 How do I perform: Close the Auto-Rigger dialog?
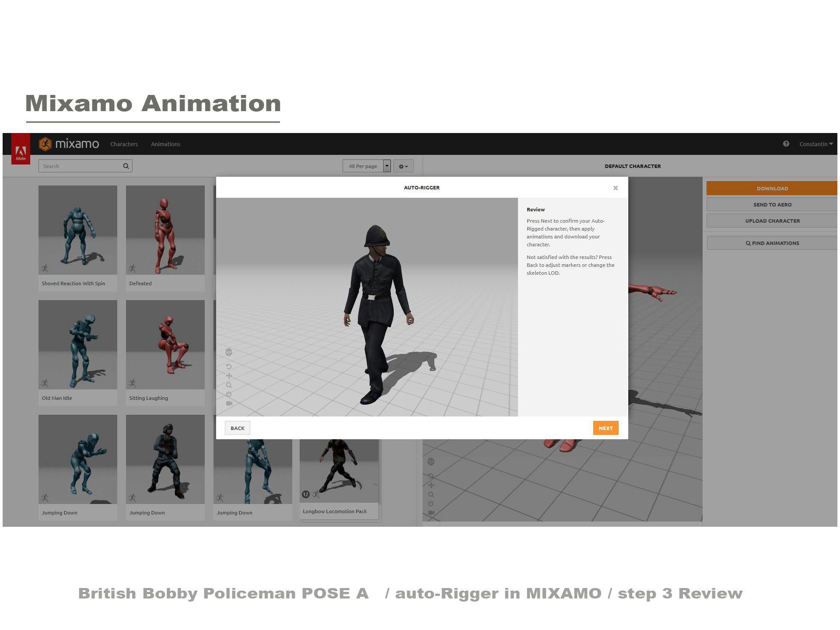[x=616, y=188]
